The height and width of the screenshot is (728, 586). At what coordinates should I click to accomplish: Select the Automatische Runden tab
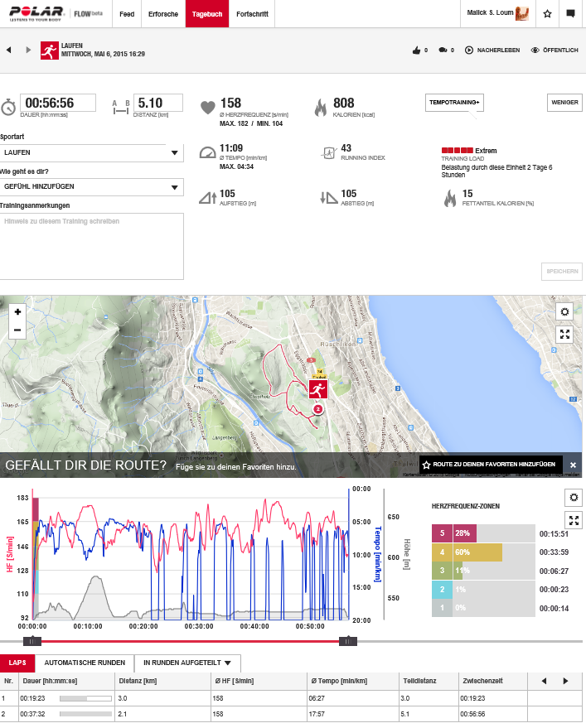point(85,663)
